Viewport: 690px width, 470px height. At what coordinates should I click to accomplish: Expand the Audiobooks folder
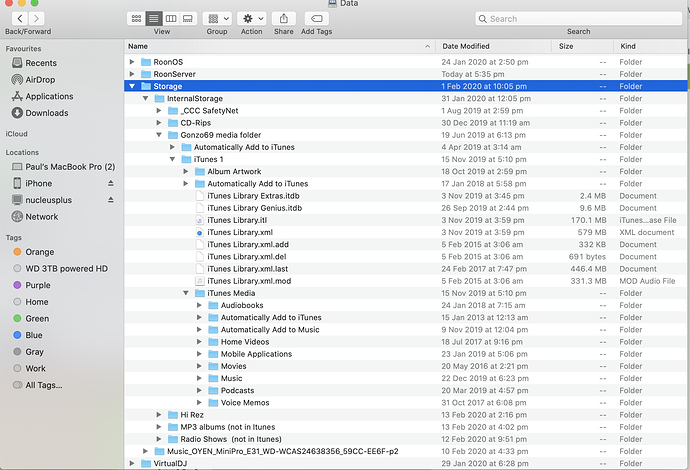tap(199, 305)
